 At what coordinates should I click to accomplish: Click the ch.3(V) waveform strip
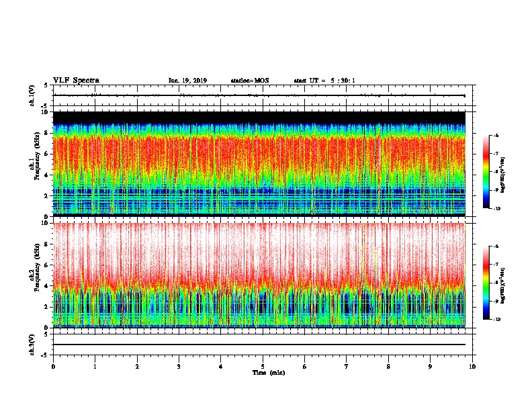coord(263,345)
